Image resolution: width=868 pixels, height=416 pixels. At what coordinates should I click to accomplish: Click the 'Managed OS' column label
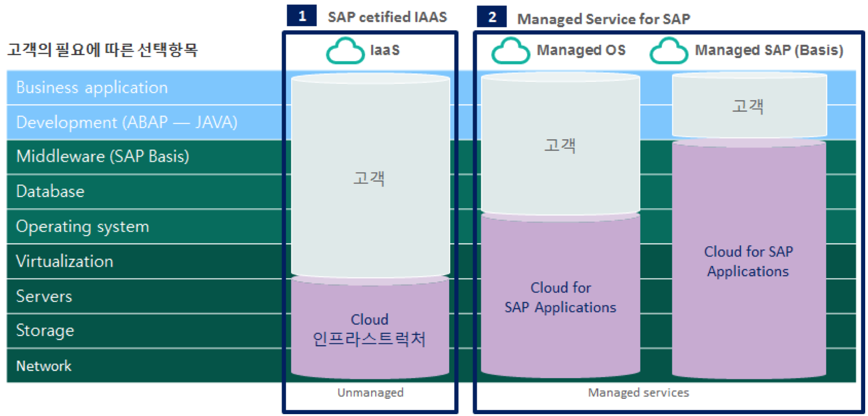click(581, 50)
